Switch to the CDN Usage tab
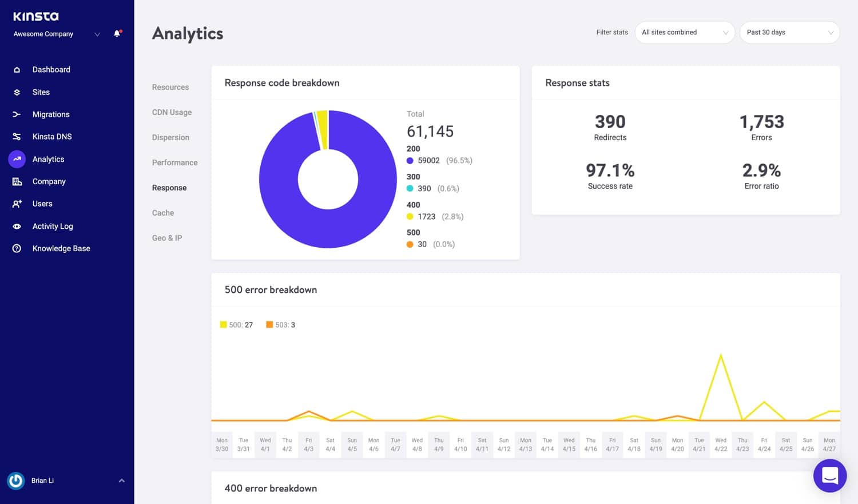 coord(172,113)
